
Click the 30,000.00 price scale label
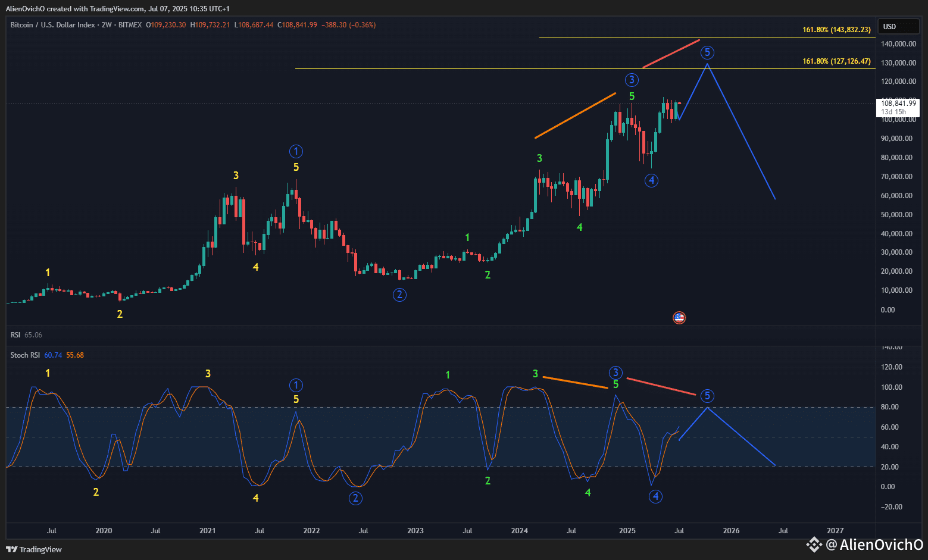(896, 252)
